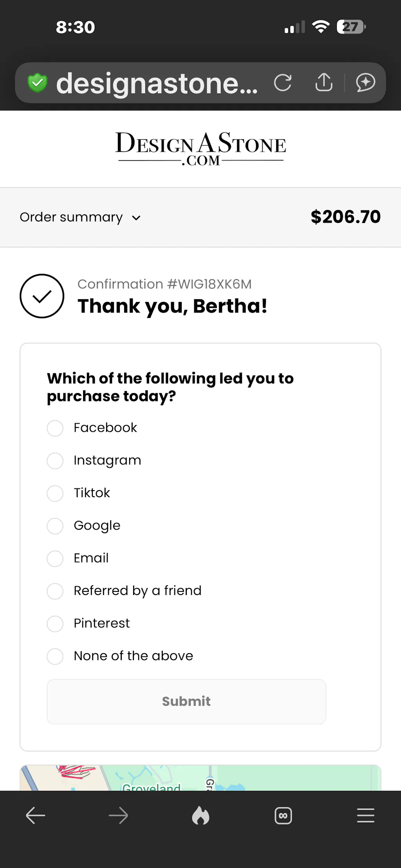Screen dimensions: 401x868
Task: Tap the fire button to clear data
Action: (x=200, y=816)
